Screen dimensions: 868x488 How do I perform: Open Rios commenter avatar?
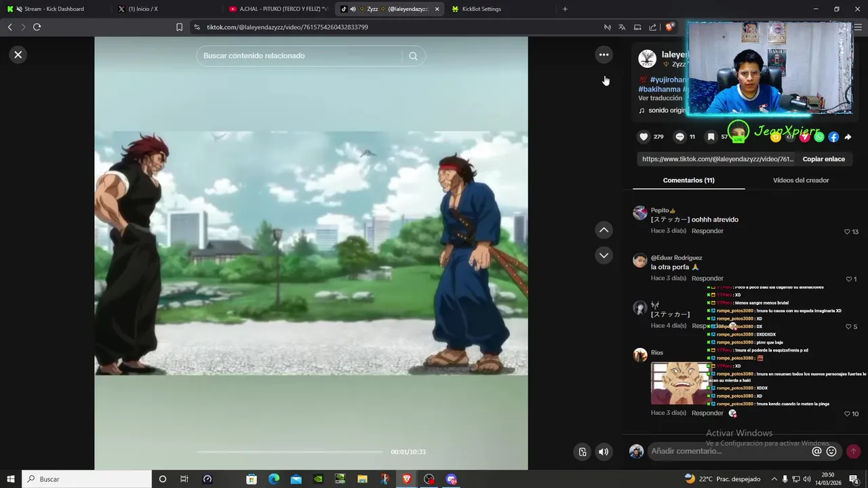(640, 354)
